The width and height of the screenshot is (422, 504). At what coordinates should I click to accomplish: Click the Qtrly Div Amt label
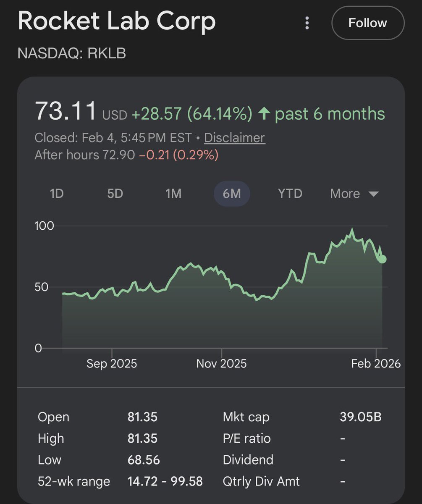261,481
